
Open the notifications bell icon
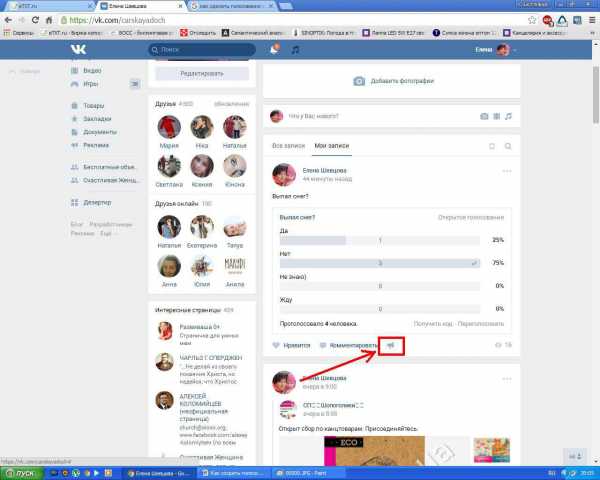274,49
